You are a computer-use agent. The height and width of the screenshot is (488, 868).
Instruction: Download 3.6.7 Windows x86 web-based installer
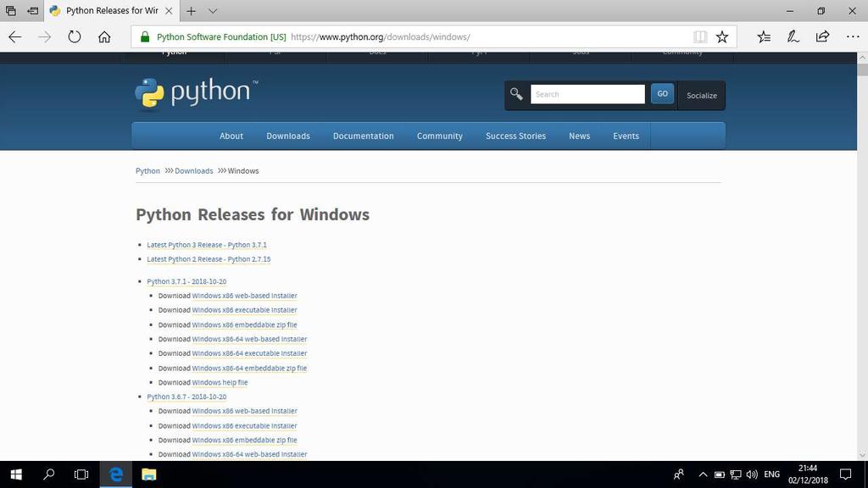244,411
